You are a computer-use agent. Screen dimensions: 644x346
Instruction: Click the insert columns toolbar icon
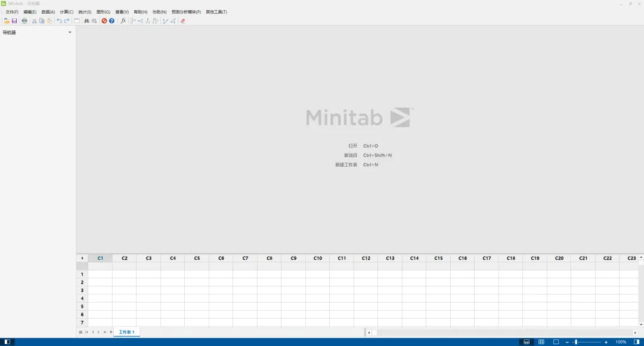pyautogui.click(x=148, y=21)
